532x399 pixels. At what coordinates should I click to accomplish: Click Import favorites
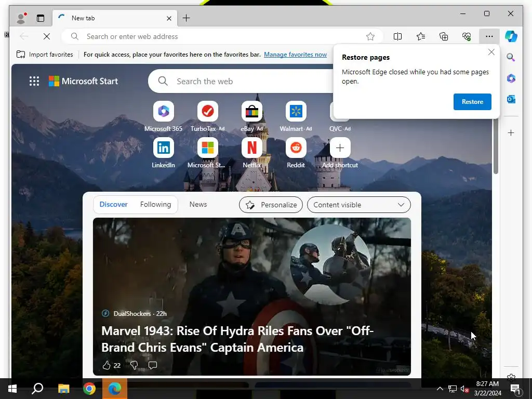click(x=45, y=54)
